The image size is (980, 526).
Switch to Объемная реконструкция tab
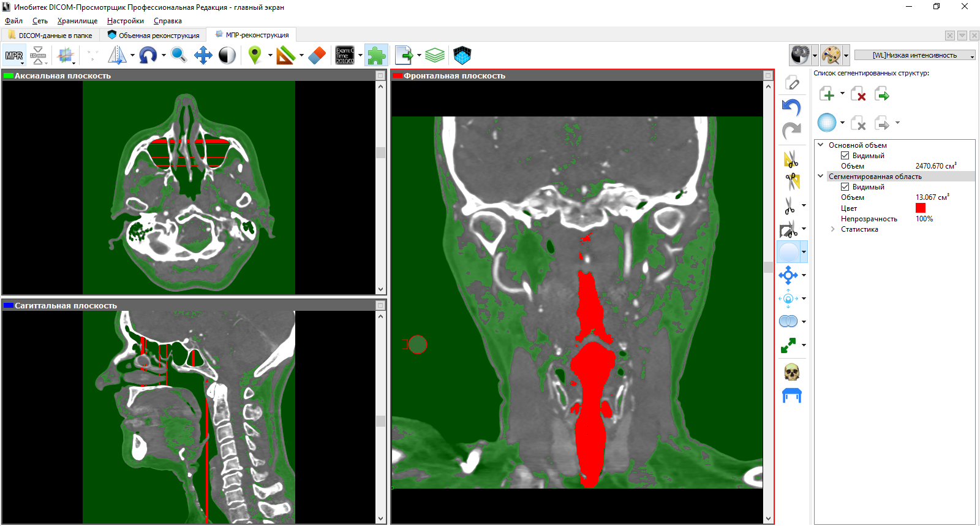point(153,35)
